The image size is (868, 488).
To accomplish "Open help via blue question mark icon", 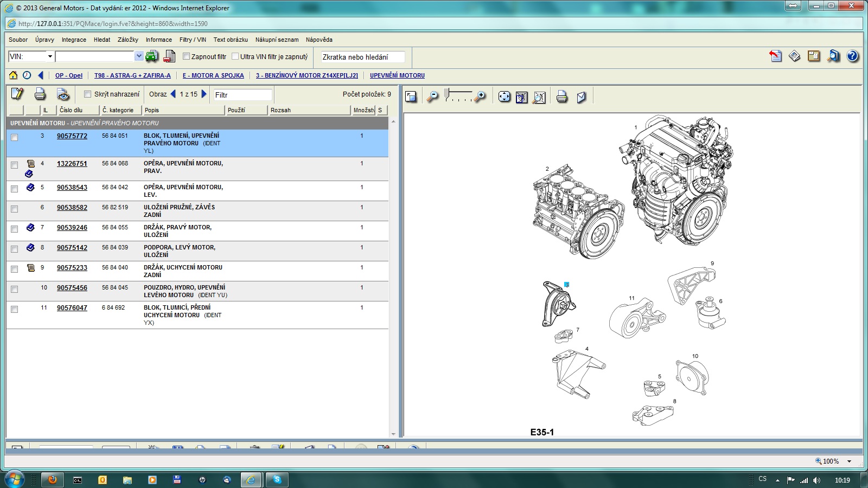I will point(852,56).
